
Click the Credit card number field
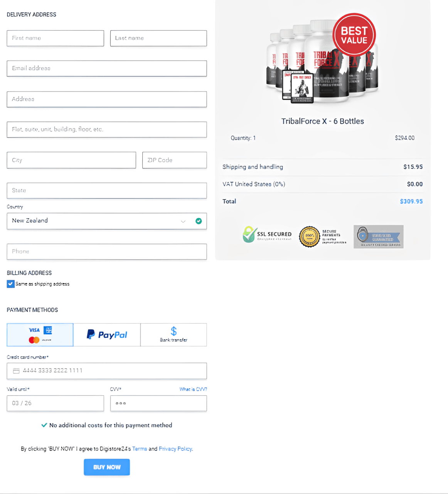point(107,371)
